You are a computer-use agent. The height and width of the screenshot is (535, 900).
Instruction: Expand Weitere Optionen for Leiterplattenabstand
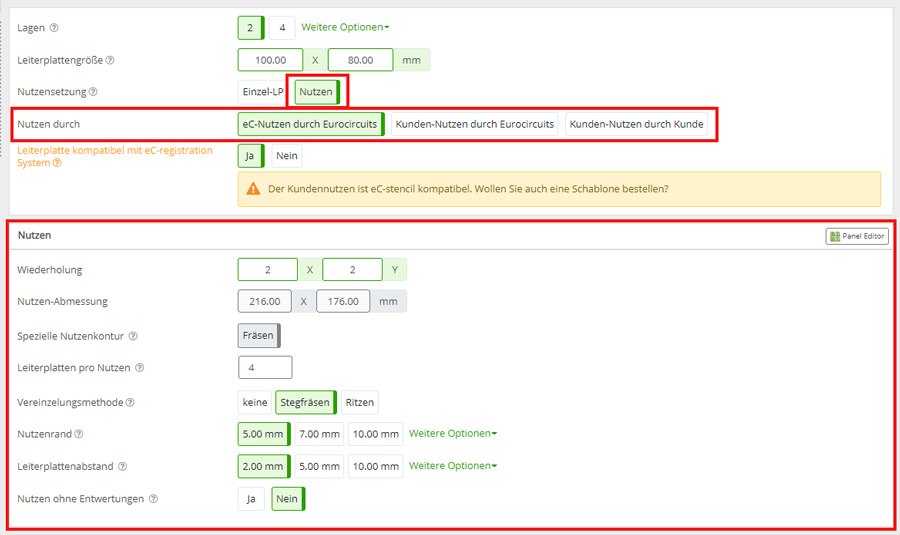tap(453, 466)
